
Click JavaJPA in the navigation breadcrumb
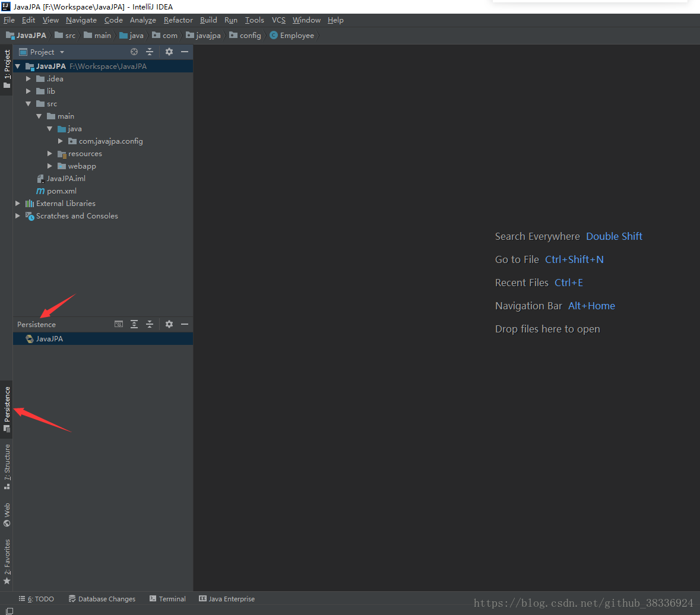(x=26, y=36)
